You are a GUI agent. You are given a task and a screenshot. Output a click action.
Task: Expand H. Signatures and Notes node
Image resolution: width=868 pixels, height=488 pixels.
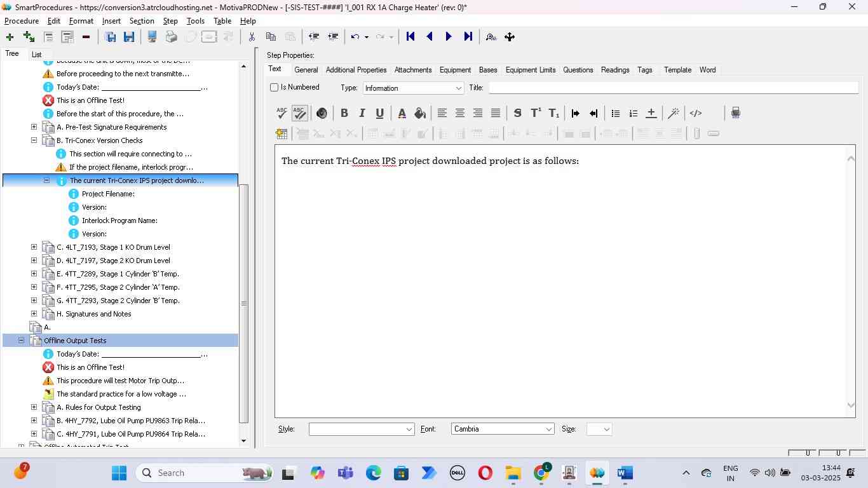[34, 314]
